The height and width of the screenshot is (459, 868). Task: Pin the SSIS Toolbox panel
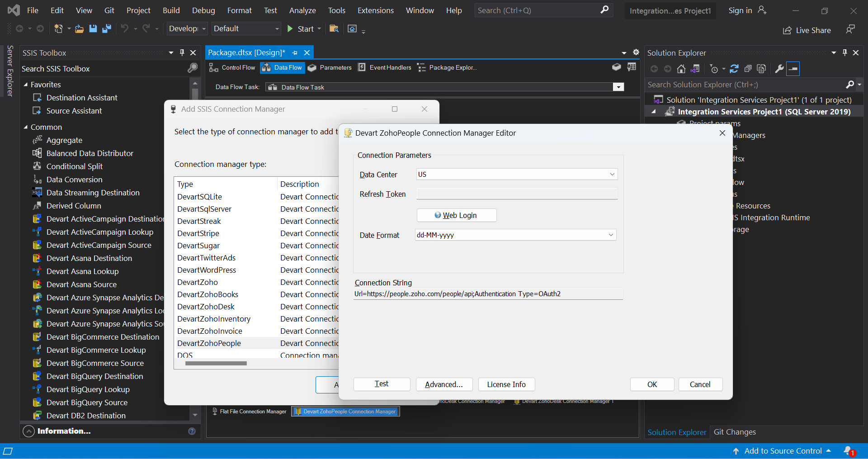point(182,52)
